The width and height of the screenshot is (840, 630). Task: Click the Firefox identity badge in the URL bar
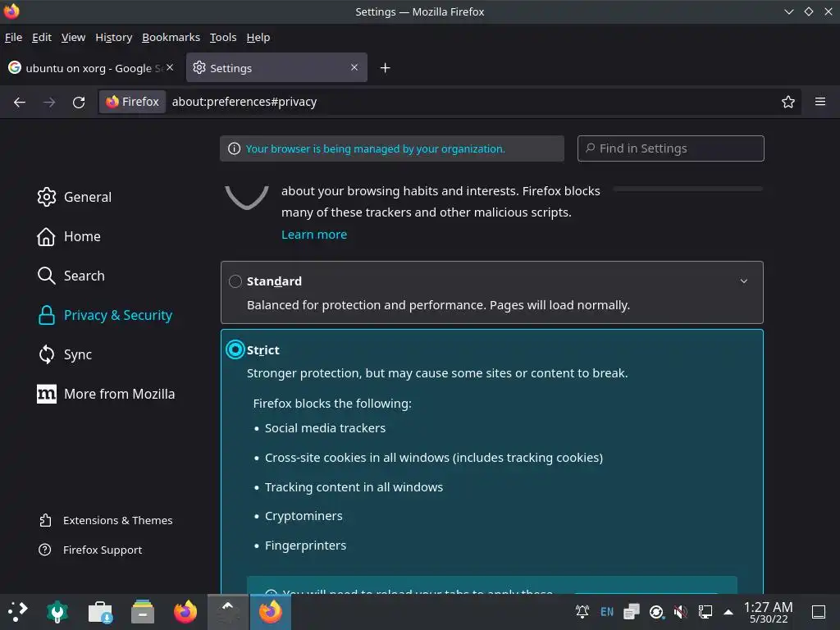[132, 102]
